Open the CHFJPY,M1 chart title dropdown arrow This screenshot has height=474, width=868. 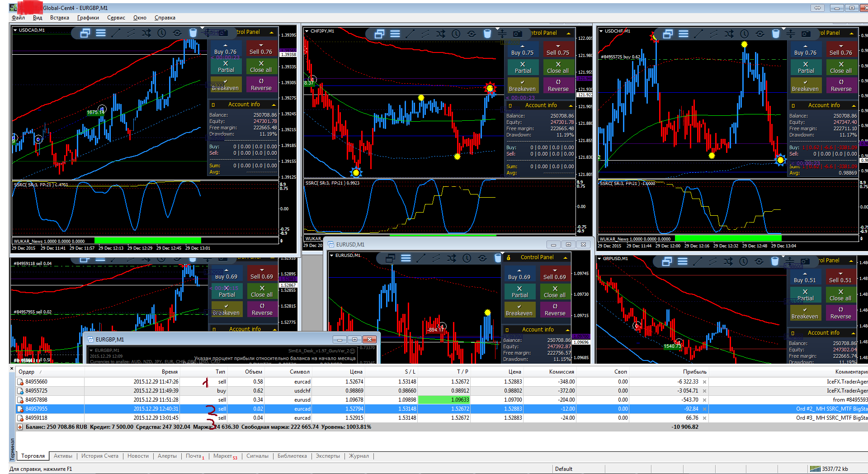click(x=307, y=31)
